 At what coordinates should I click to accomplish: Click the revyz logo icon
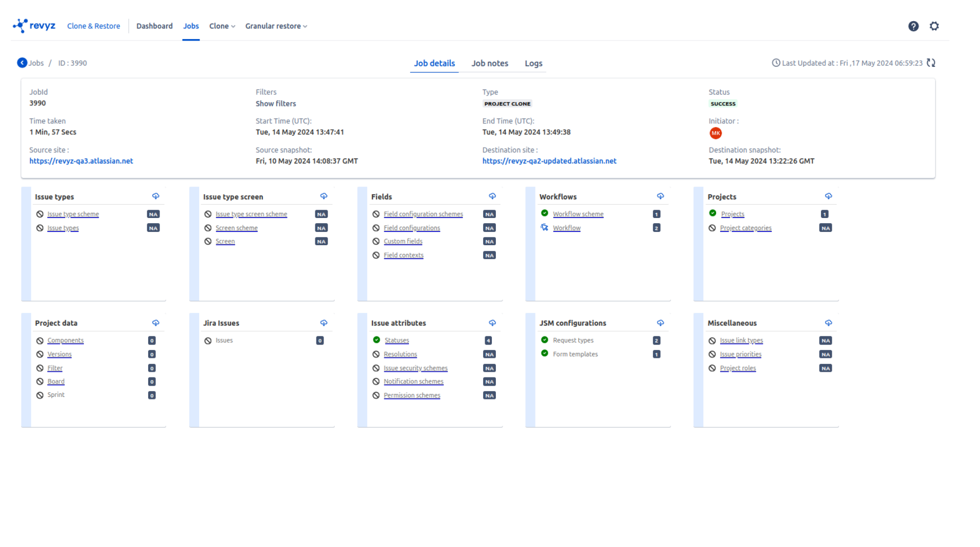point(21,26)
